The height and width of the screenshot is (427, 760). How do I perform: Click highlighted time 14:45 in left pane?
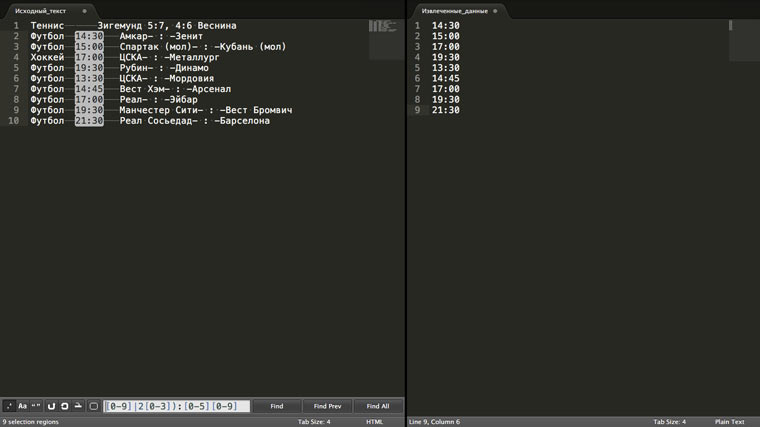coord(89,89)
